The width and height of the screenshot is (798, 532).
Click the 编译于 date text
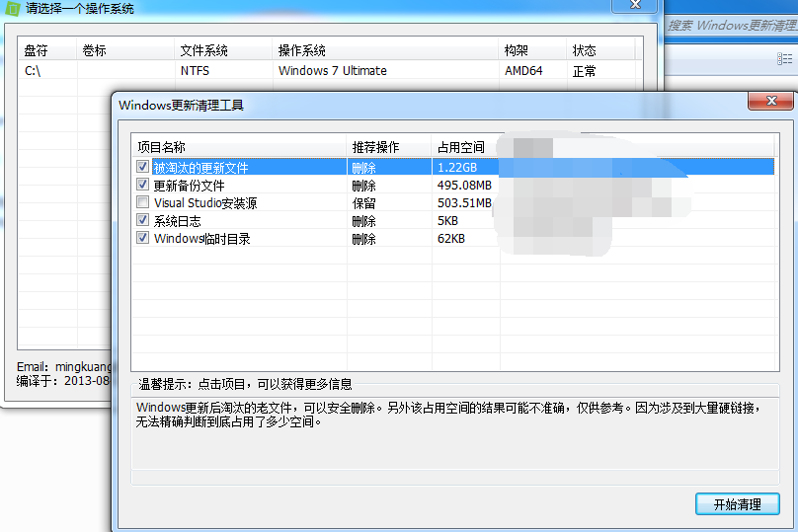tap(63, 380)
